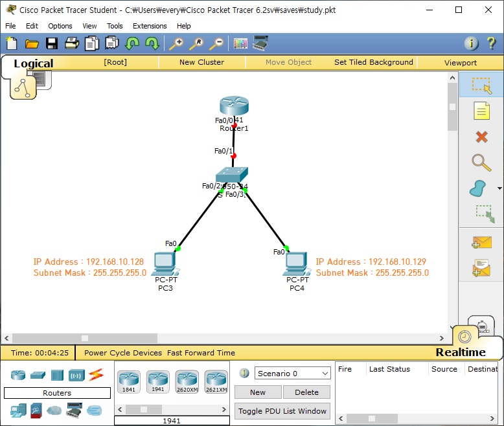Switch to the Logical workspace tab
Screen dimensions: 504x426
point(34,63)
